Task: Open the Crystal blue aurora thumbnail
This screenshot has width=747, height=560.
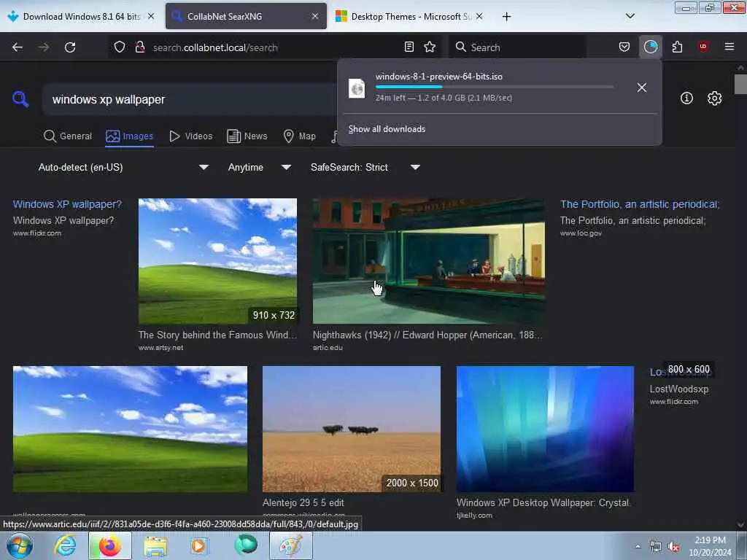Action: tap(545, 429)
